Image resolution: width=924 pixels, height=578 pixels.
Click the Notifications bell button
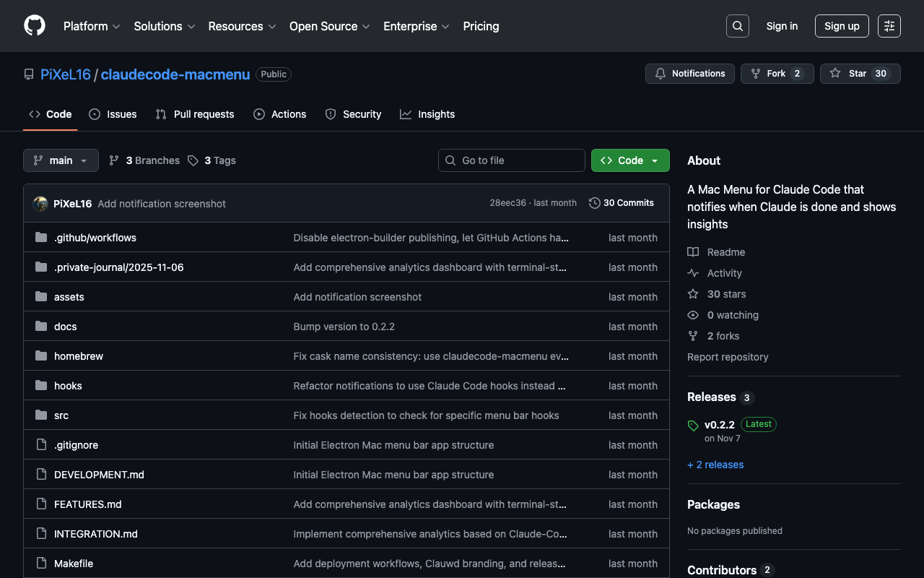tap(689, 74)
